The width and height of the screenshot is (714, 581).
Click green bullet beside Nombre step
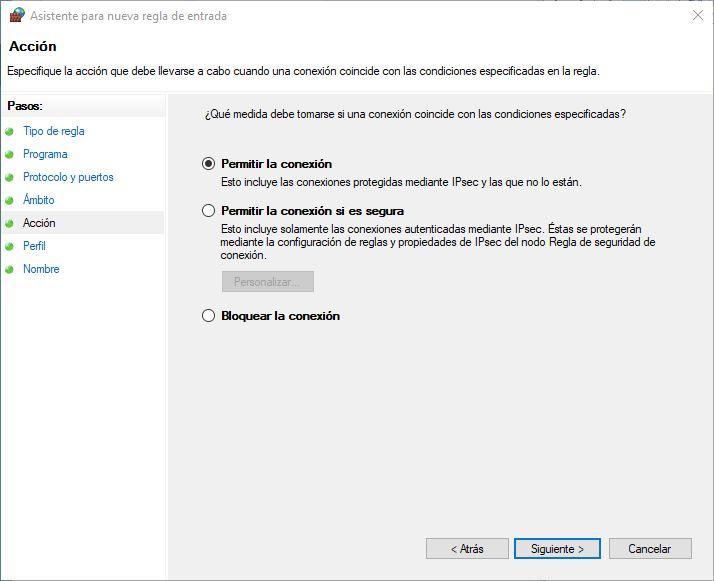click(10, 269)
